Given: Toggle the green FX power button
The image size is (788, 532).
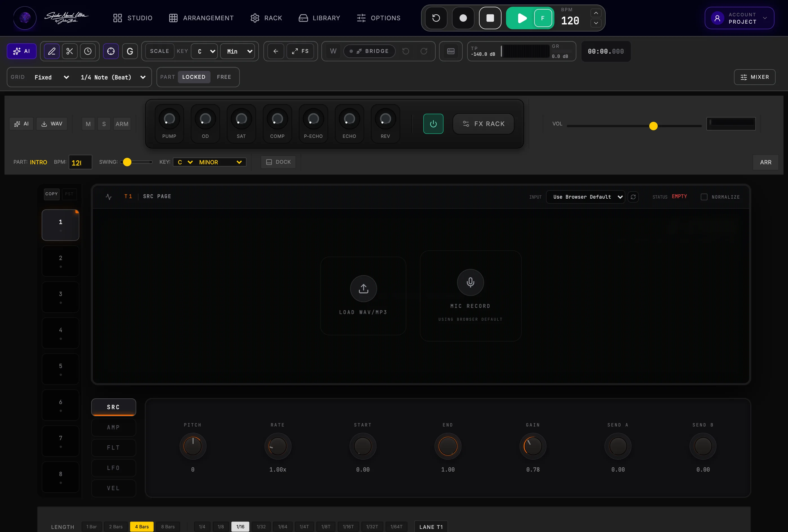Looking at the screenshot, I should [x=433, y=124].
